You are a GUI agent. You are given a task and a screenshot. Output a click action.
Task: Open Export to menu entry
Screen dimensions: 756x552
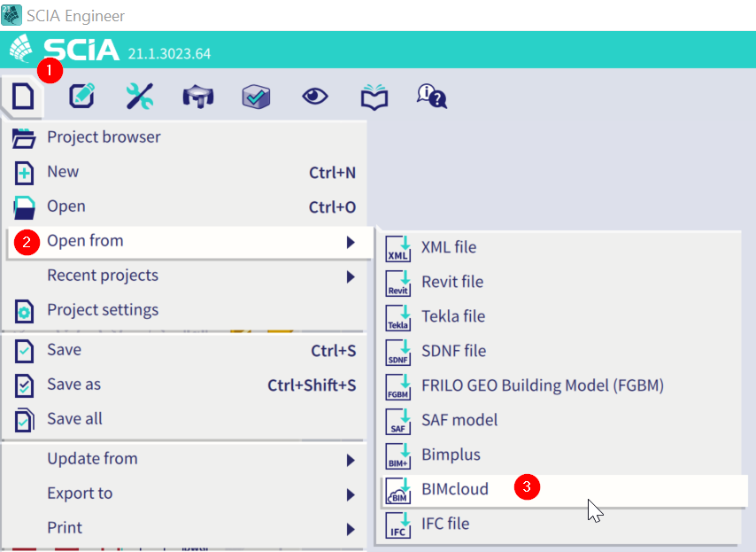(x=186, y=494)
